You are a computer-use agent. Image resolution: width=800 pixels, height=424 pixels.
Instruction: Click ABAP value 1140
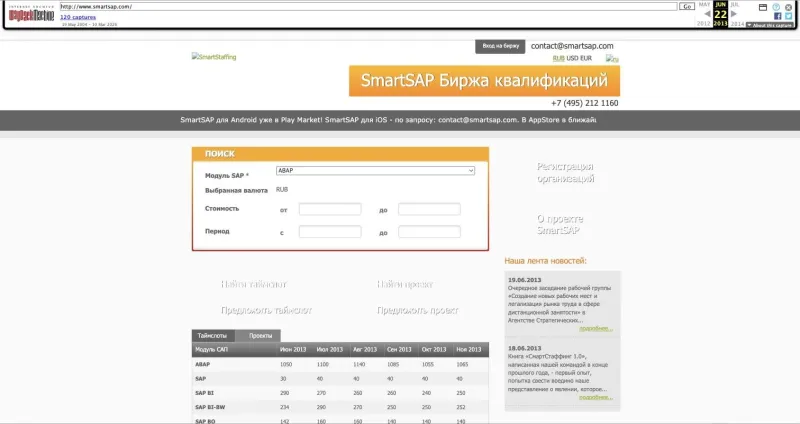click(359, 365)
